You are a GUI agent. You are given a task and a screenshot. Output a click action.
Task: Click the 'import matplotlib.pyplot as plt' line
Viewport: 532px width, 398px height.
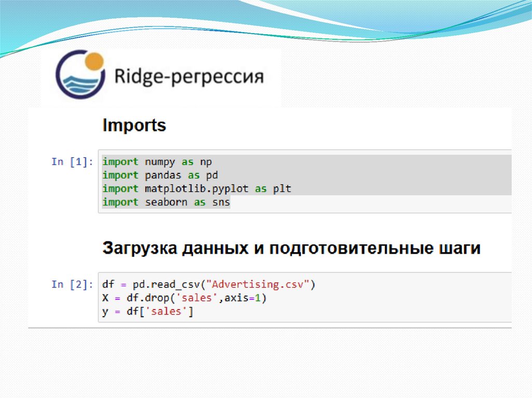(197, 188)
